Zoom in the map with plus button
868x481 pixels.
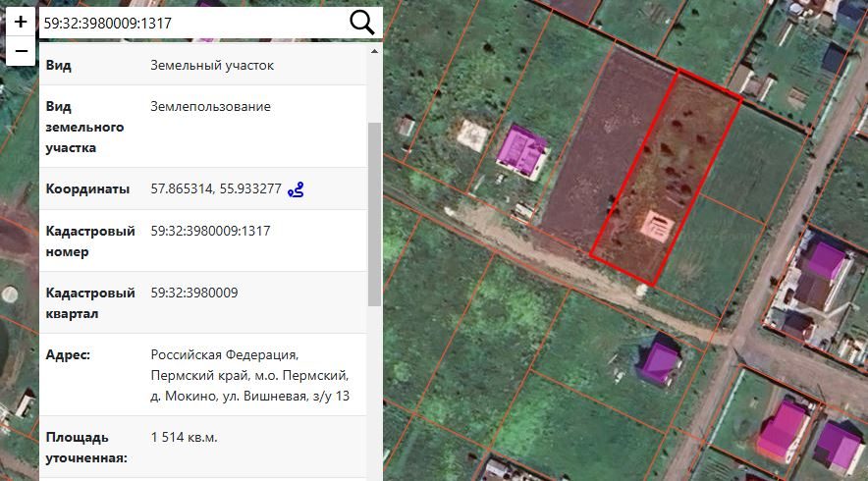click(21, 23)
